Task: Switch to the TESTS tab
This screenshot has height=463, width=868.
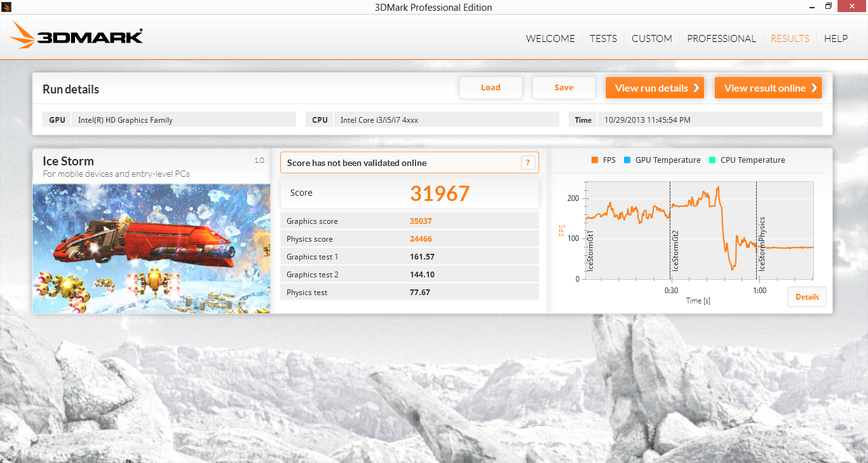Action: [603, 39]
